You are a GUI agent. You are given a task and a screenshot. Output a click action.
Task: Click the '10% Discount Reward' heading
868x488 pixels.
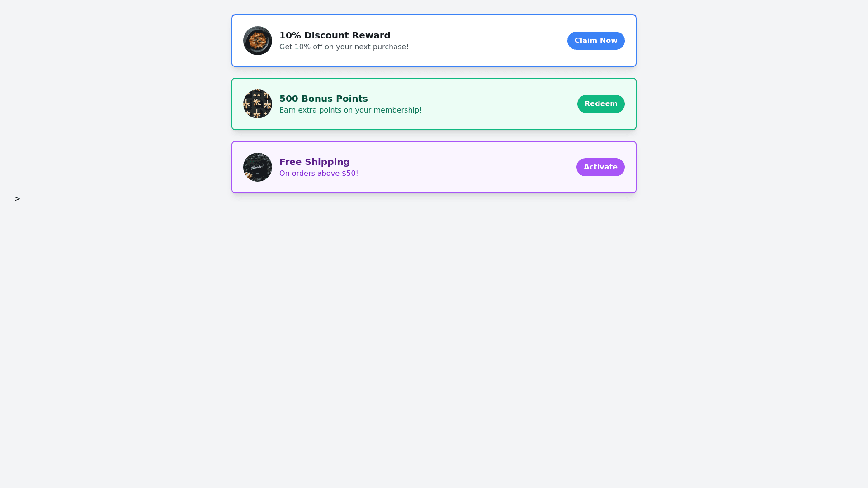(x=335, y=35)
